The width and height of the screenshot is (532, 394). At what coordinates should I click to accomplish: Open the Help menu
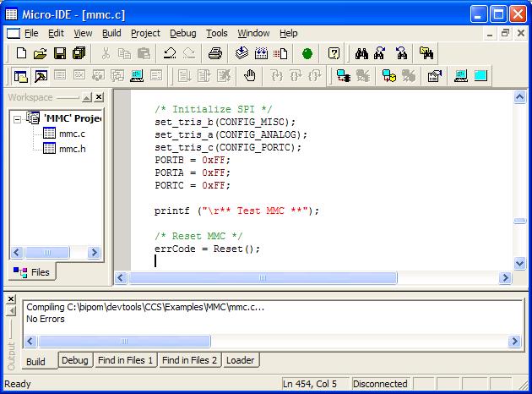[x=289, y=33]
